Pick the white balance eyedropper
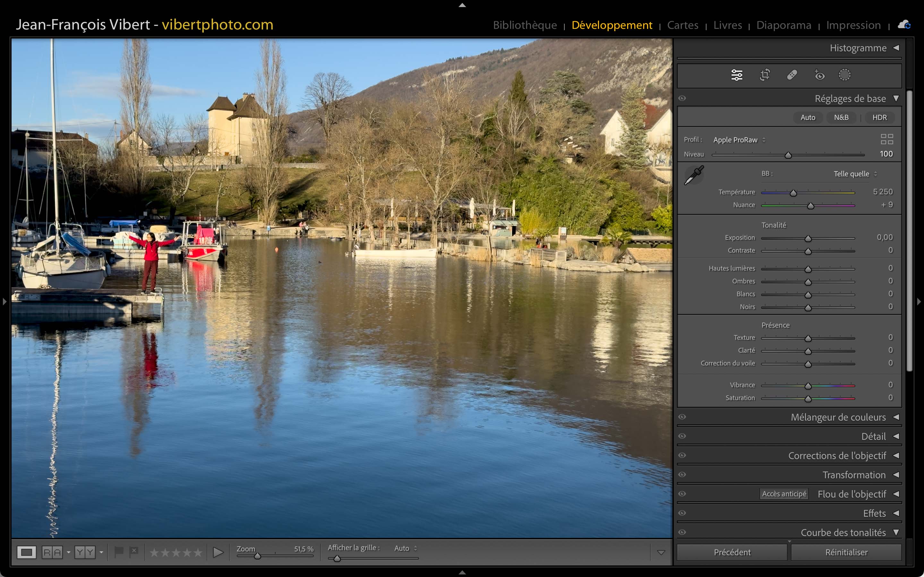 (x=694, y=175)
